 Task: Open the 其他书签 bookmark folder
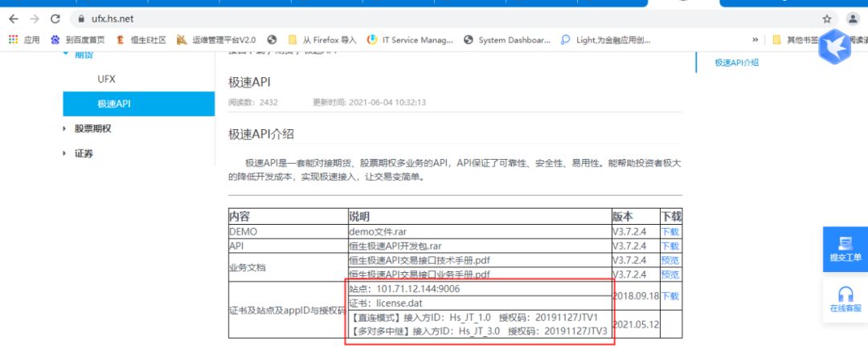click(795, 40)
